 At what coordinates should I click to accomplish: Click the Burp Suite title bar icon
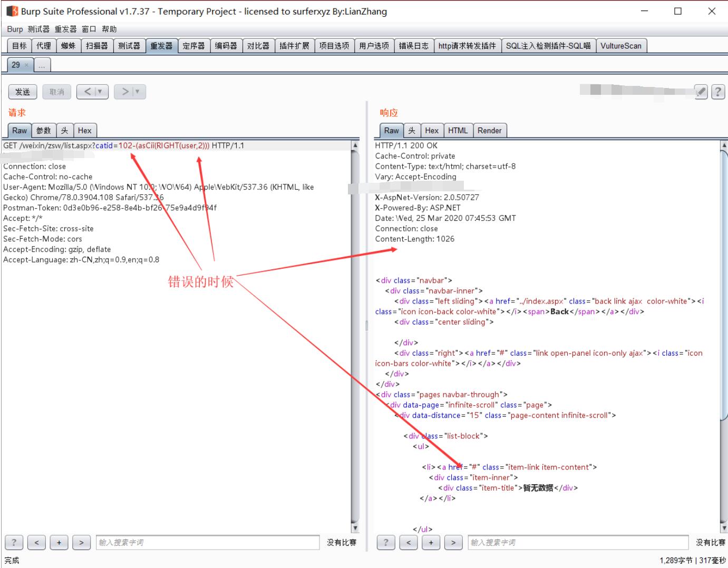pyautogui.click(x=12, y=11)
